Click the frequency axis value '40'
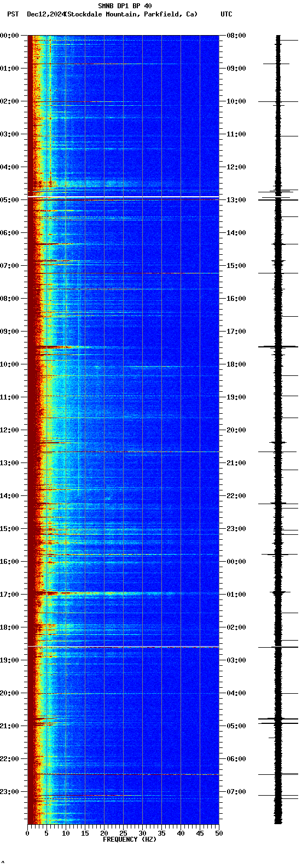 (181, 833)
